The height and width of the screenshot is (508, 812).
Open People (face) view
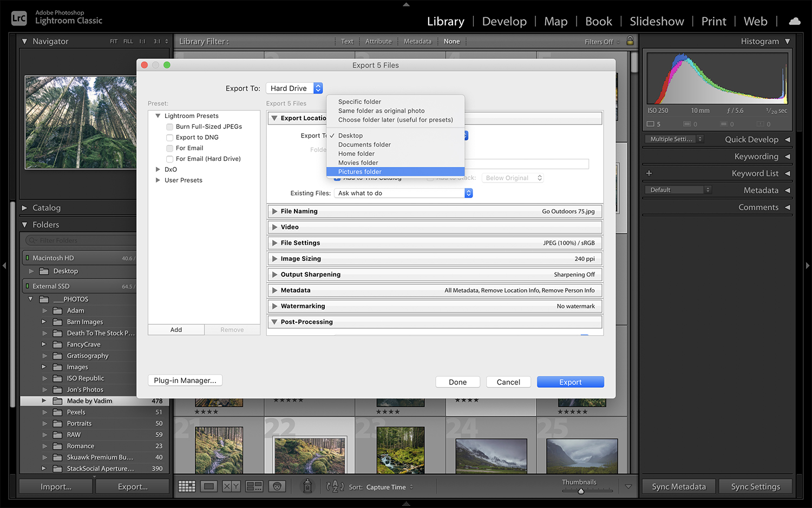277,486
